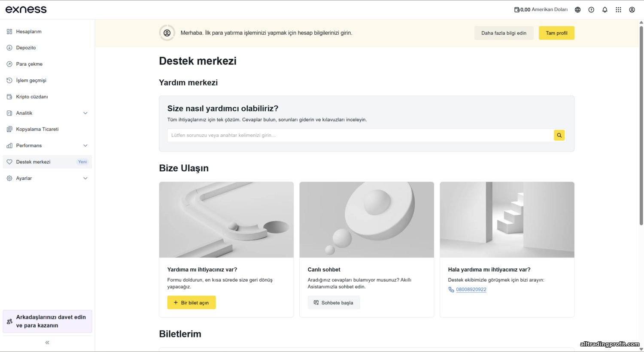
Task: Click the page vertical scrollbar
Action: 641,124
